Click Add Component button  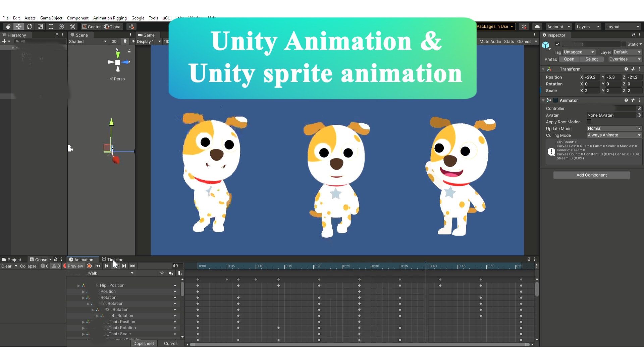[591, 175]
